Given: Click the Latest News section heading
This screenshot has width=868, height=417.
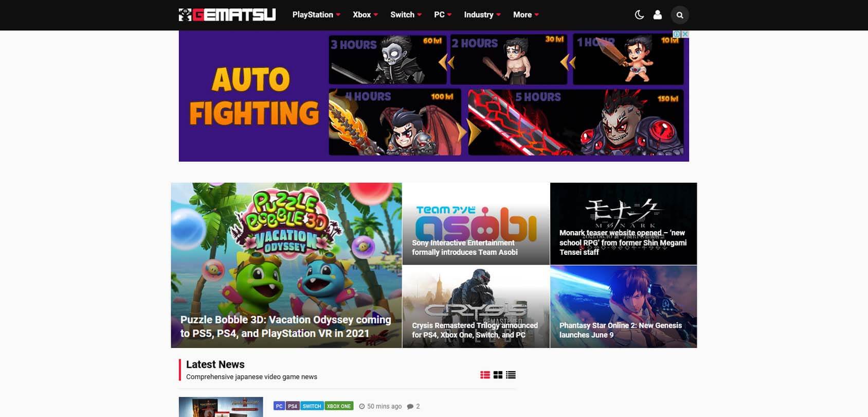Looking at the screenshot, I should [215, 364].
